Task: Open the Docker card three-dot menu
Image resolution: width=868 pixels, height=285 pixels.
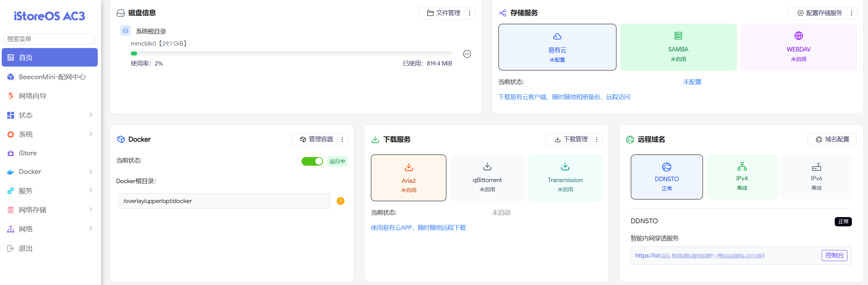Action: [342, 140]
